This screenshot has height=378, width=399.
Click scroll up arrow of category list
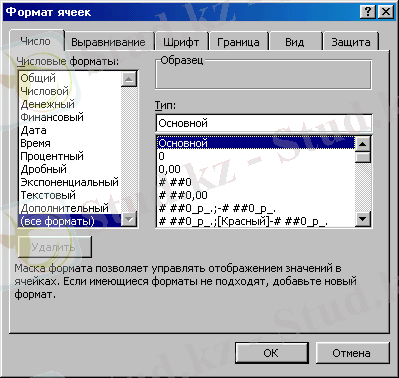(129, 79)
